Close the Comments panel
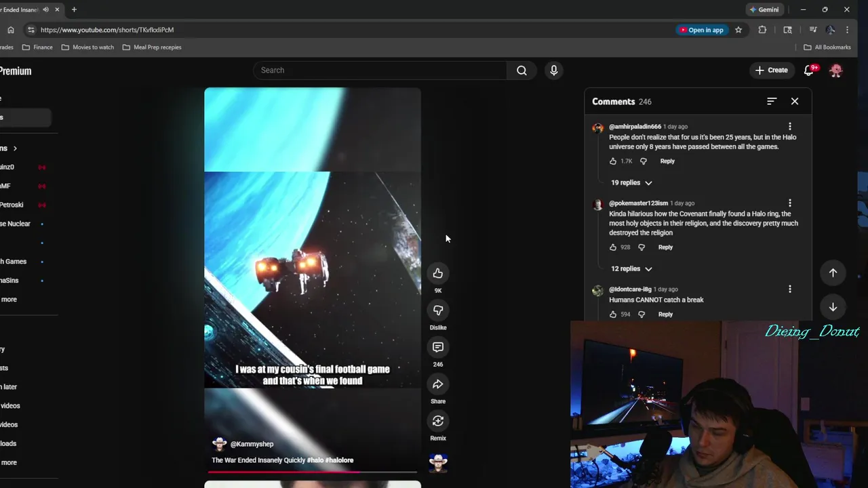This screenshot has height=488, width=868. (x=795, y=102)
